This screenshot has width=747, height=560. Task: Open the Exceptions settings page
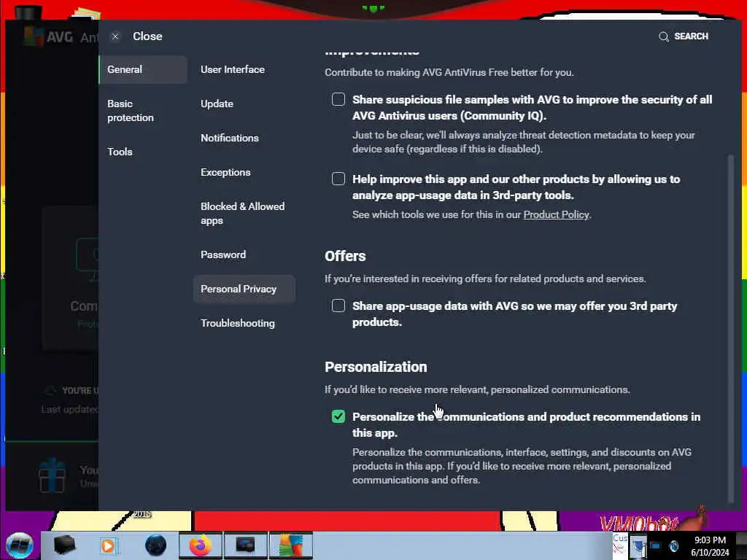[x=225, y=172]
